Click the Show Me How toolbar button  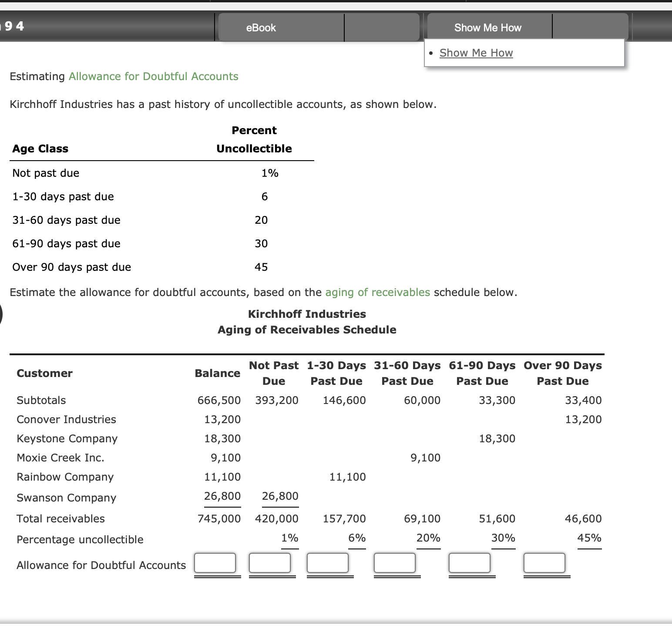pos(487,27)
